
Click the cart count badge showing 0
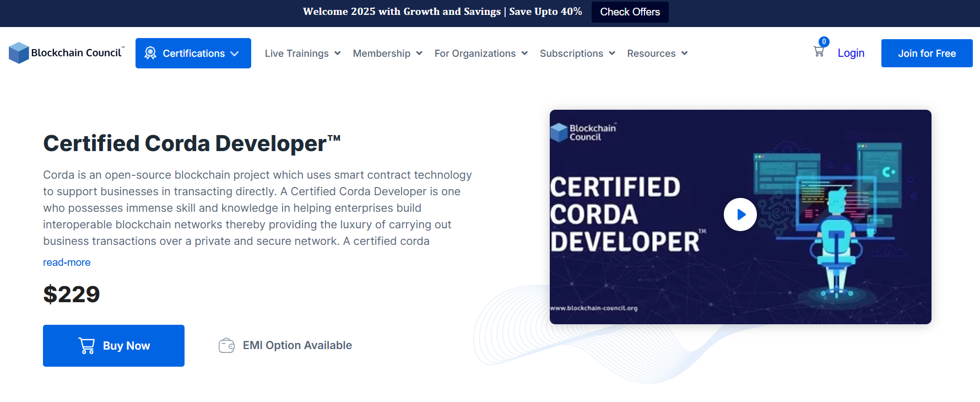pyautogui.click(x=824, y=42)
